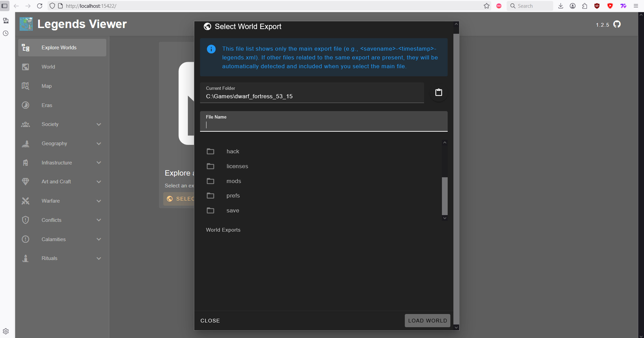Screen dimensions: 644x338
Task: Click the World Exports heading text
Action: pos(223,230)
